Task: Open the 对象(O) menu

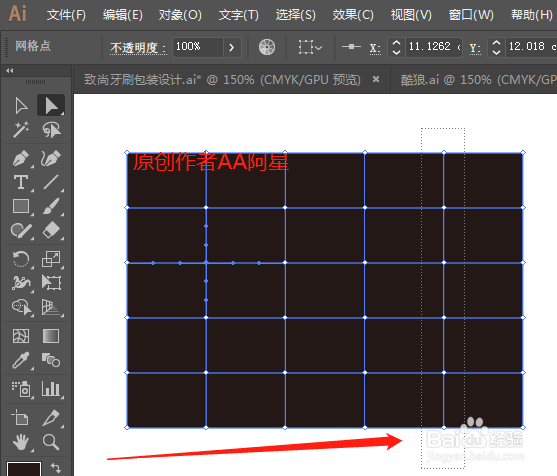Action: point(180,15)
